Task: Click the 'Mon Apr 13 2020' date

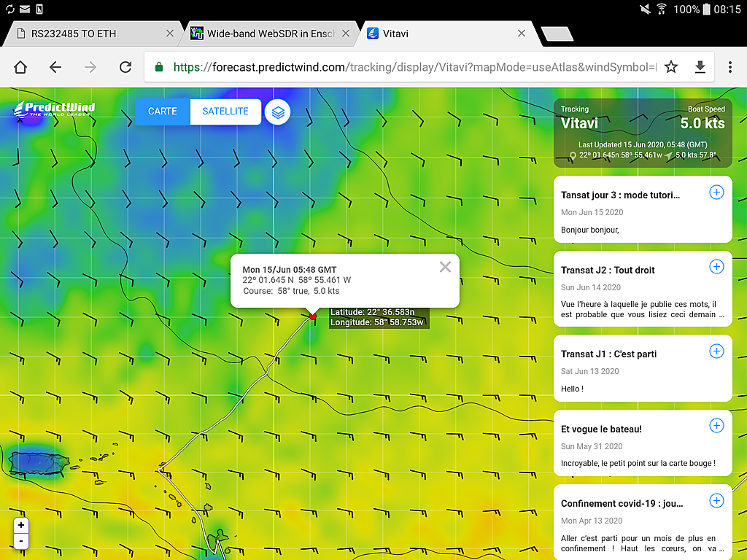Action: coord(592,521)
